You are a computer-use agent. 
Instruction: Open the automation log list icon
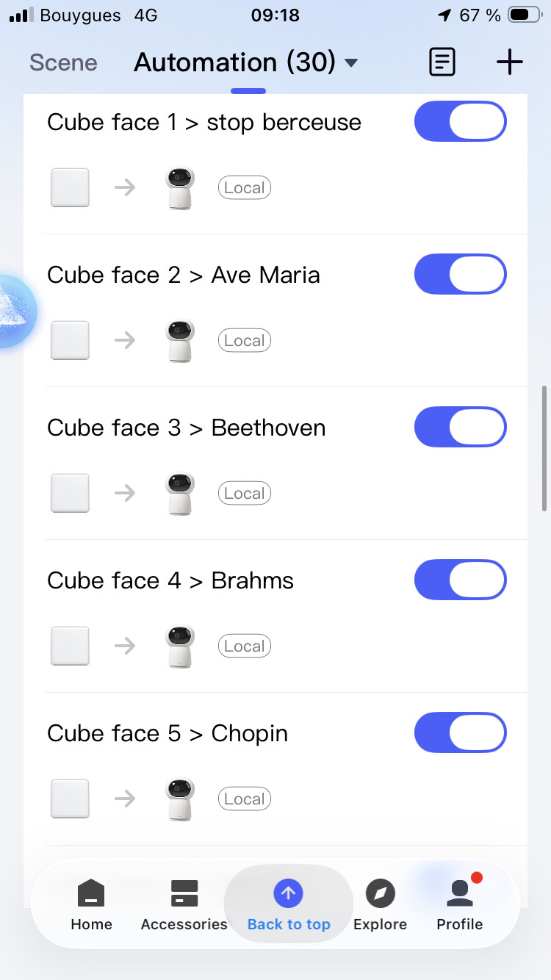(442, 62)
